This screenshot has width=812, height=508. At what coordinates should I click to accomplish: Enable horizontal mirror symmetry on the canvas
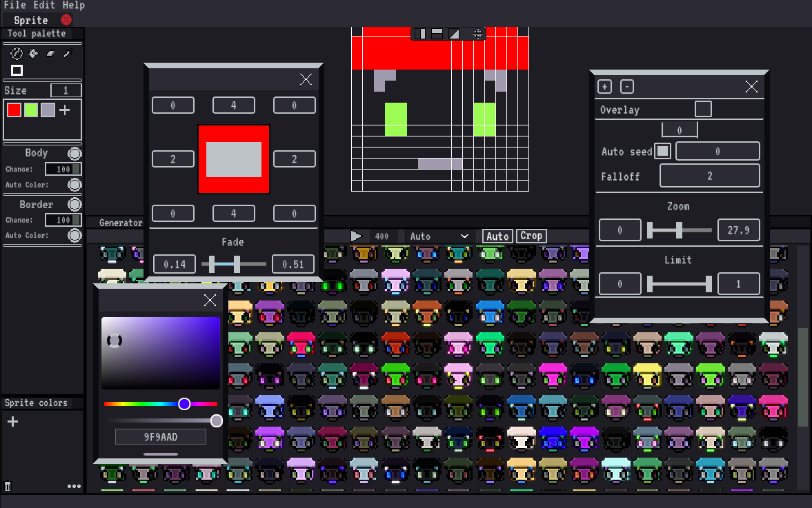click(437, 33)
